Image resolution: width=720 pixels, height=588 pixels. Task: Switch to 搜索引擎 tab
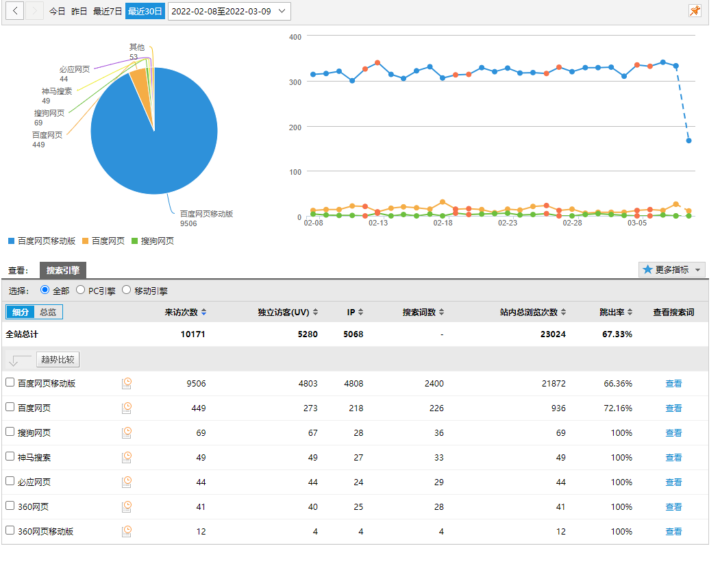coord(63,271)
